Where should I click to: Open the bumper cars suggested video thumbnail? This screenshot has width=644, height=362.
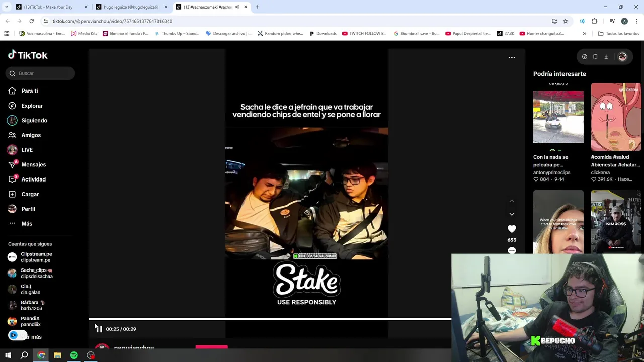point(558,117)
